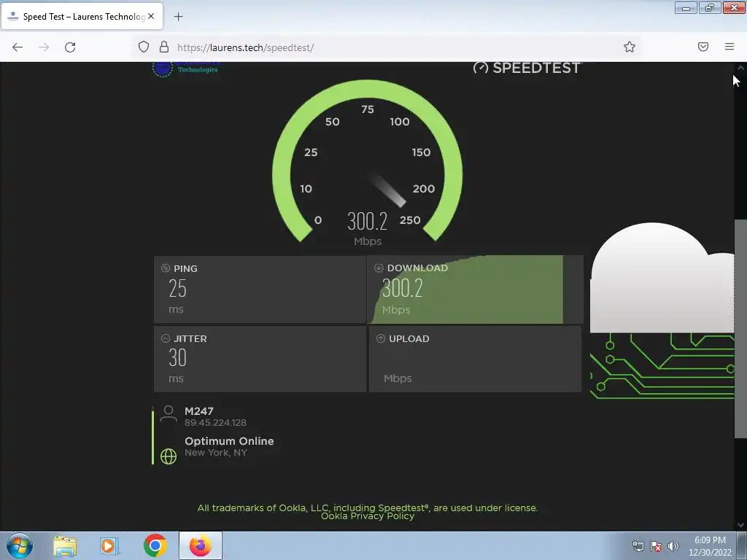
Task: Click the 30 ms jitter value
Action: [177, 357]
